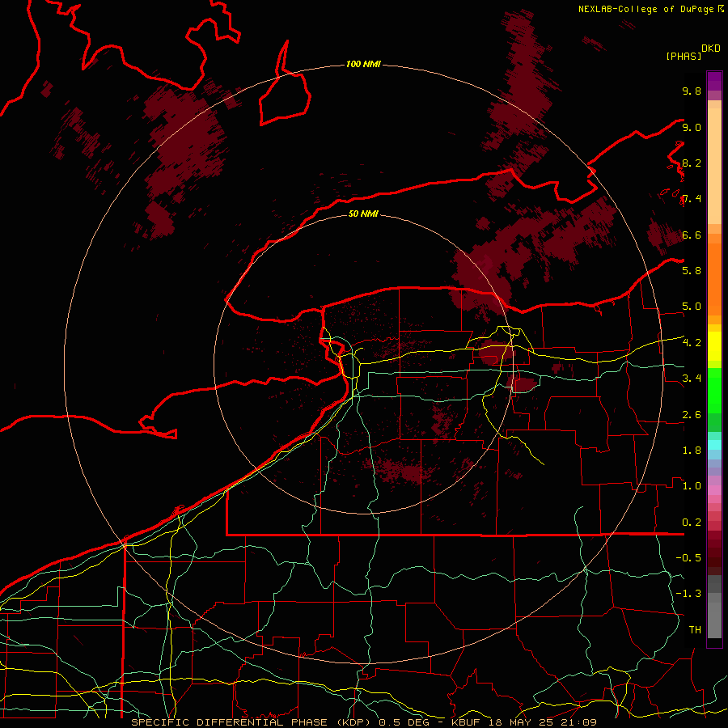The image size is (728, 728).
Task: Click the -0.5 legend value
Action: [688, 557]
